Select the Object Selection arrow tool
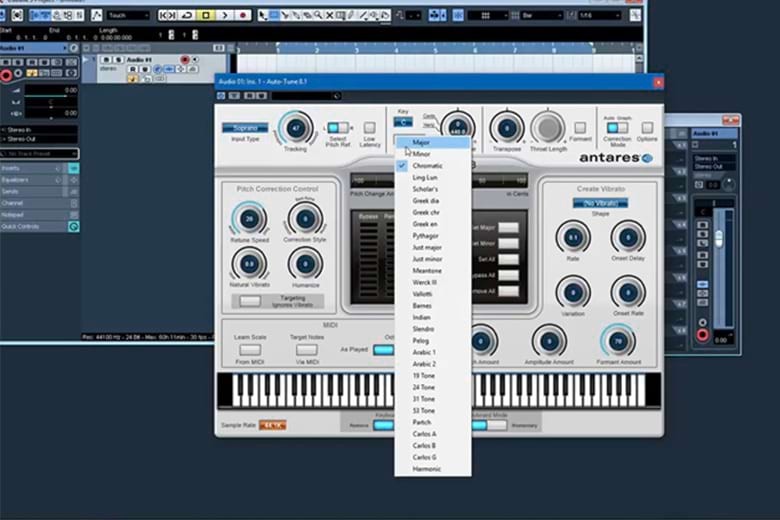This screenshot has height=520, width=780. (263, 16)
